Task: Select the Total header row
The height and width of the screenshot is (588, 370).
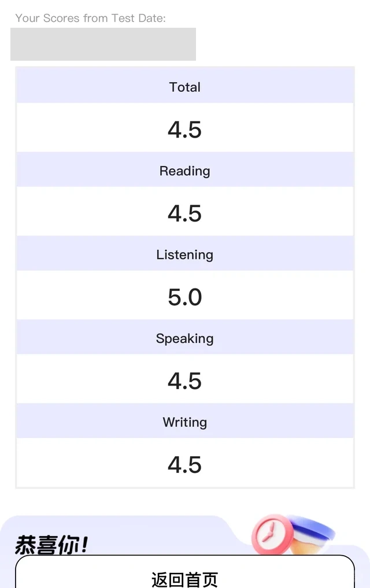Action: coord(185,86)
